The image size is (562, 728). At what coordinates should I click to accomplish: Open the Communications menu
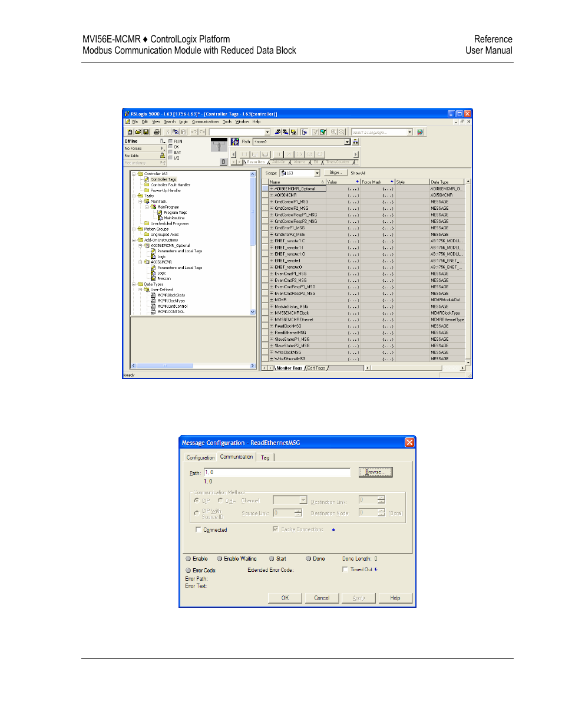205,121
